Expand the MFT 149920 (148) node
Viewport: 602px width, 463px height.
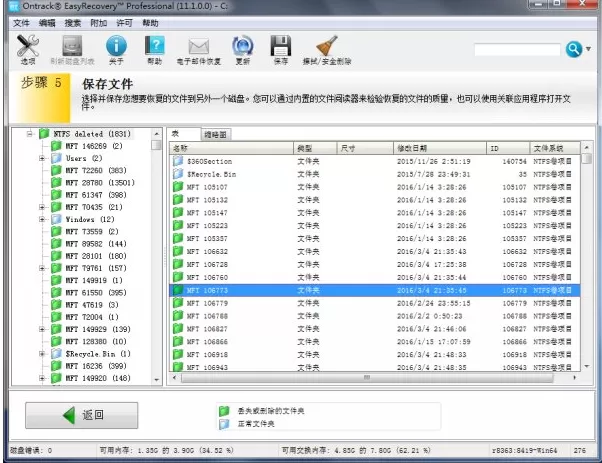click(x=42, y=378)
